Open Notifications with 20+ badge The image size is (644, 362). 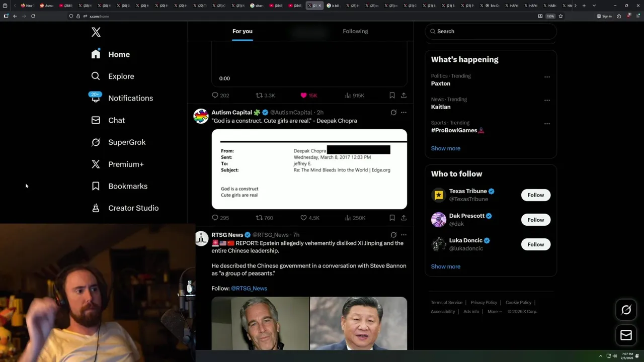pyautogui.click(x=121, y=98)
